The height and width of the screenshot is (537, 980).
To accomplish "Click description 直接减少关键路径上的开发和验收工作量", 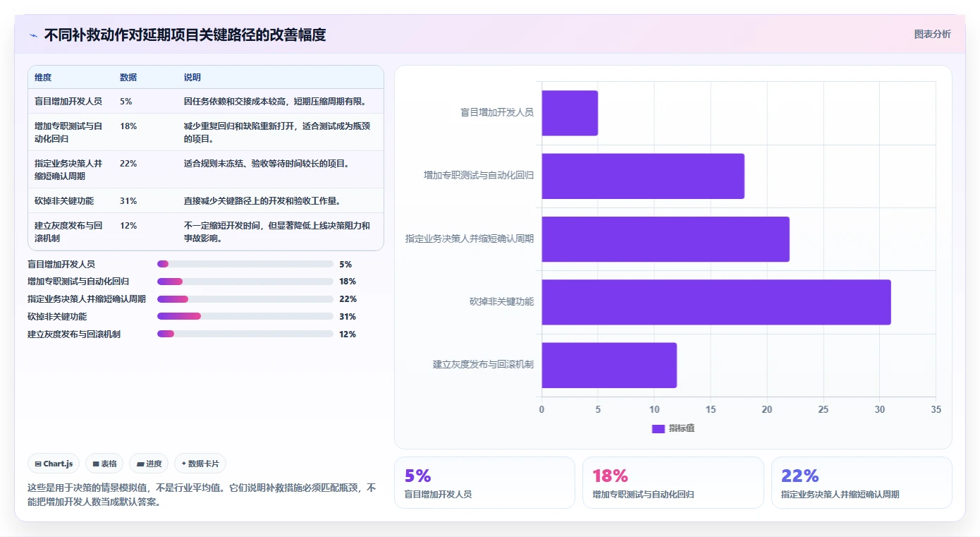I will click(263, 201).
